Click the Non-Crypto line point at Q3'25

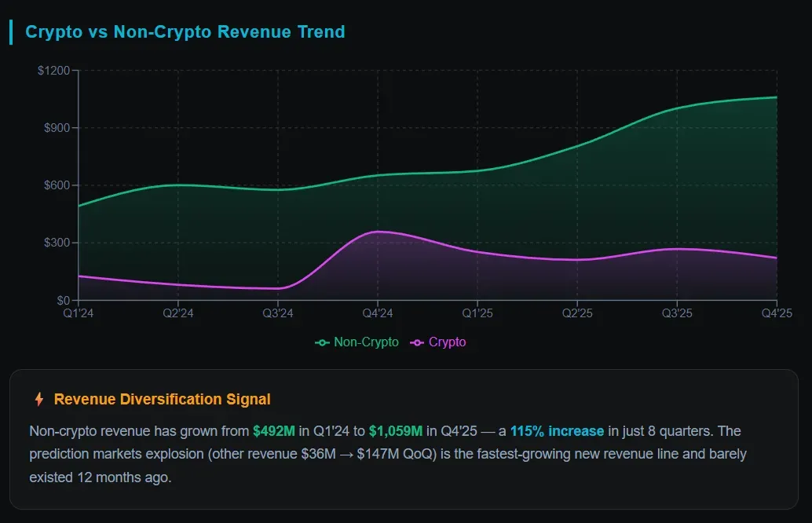click(677, 108)
